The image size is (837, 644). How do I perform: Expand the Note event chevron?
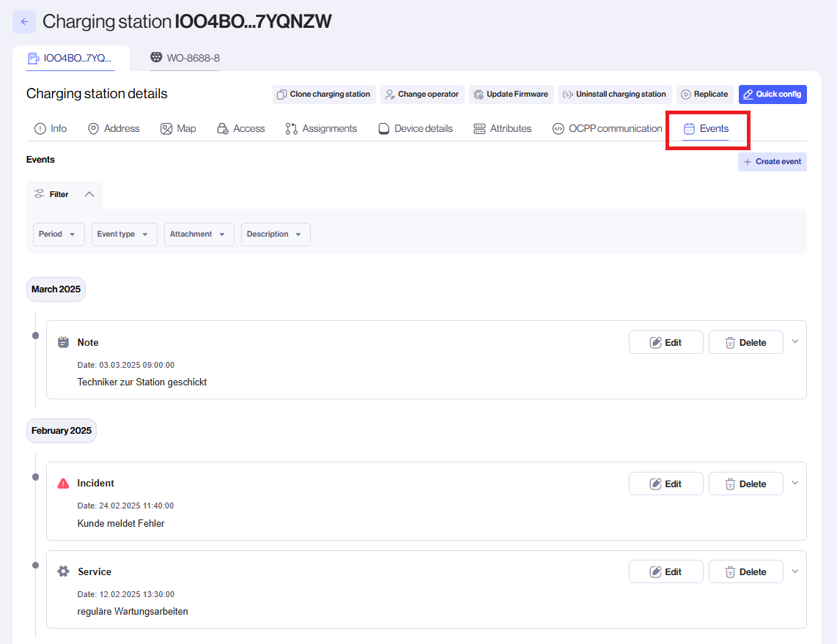coord(794,341)
